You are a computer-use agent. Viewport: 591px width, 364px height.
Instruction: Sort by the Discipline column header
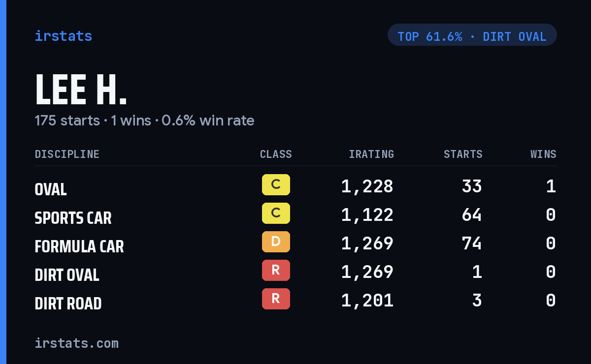click(x=67, y=154)
